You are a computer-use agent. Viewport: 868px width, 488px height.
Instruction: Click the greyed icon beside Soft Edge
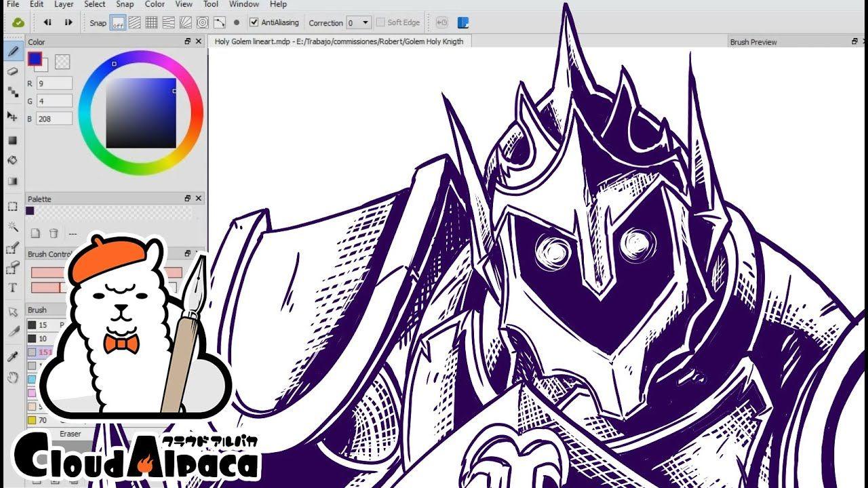point(441,22)
